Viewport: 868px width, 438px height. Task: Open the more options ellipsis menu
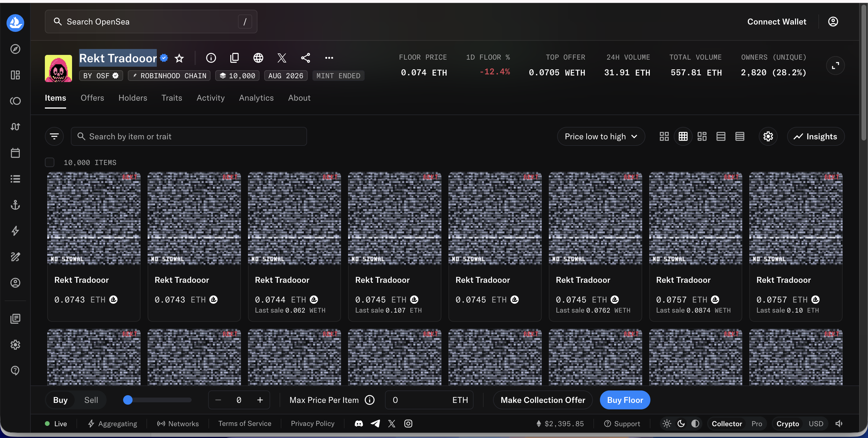click(329, 58)
